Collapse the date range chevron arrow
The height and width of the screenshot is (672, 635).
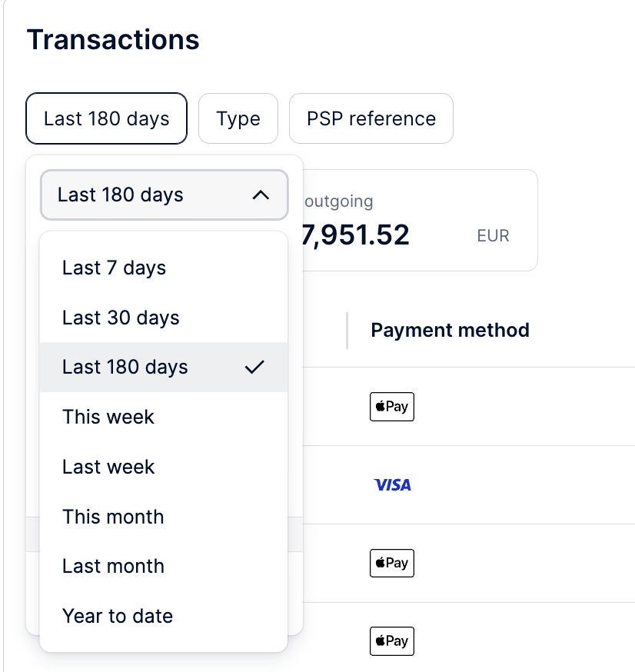point(261,195)
